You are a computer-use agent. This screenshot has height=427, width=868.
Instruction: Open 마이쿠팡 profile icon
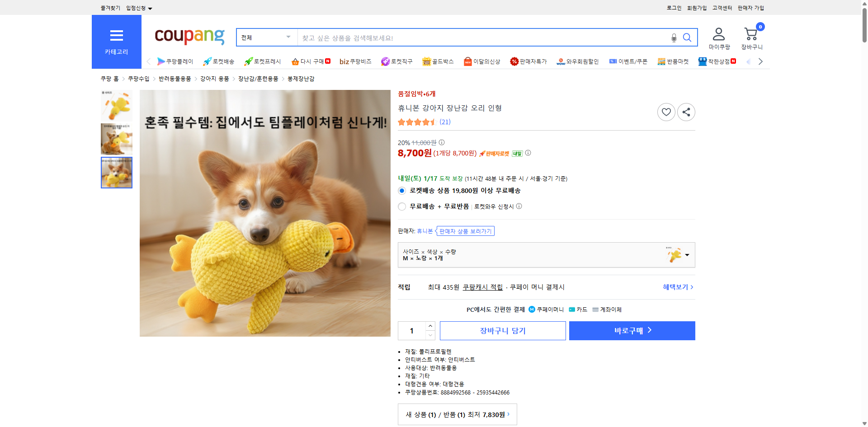[718, 34]
